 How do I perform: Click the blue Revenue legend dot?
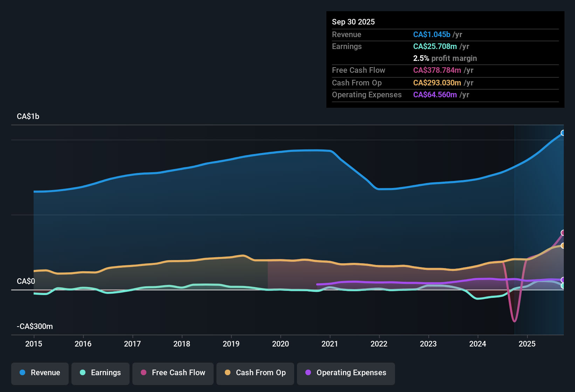coord(22,373)
